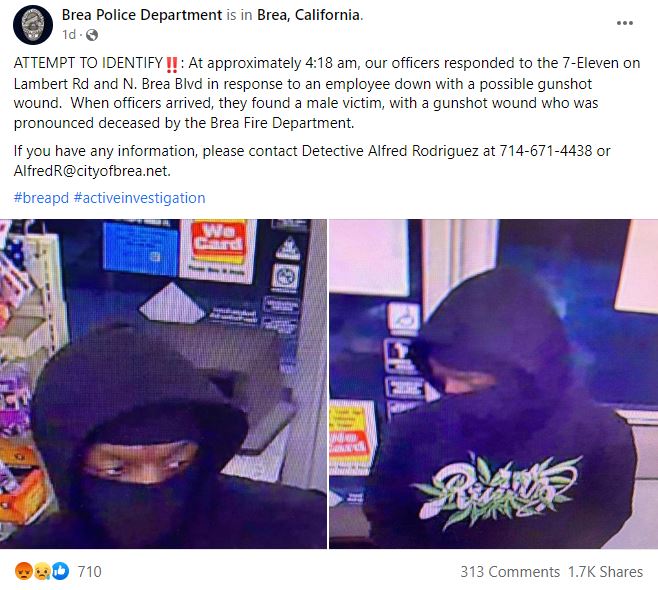Image resolution: width=658 pixels, height=590 pixels.
Task: Open the left masked suspect photo
Action: (163, 384)
